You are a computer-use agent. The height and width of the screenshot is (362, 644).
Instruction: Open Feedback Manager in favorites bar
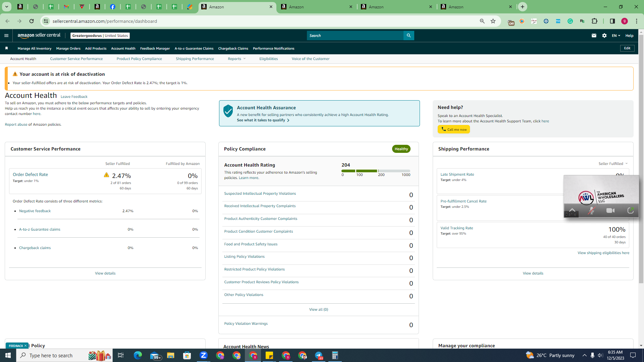pyautogui.click(x=155, y=48)
